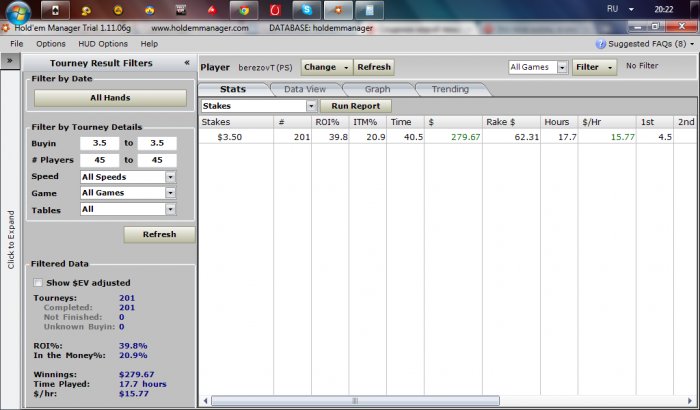Click the Suggested FAQs help icon

[x=601, y=44]
